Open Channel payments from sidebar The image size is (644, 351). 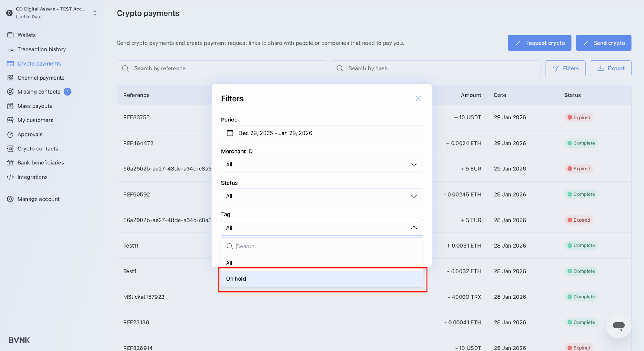point(41,78)
